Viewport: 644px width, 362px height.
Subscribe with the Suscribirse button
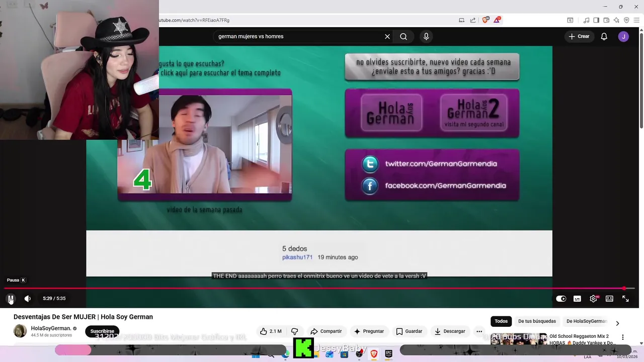pyautogui.click(x=102, y=331)
